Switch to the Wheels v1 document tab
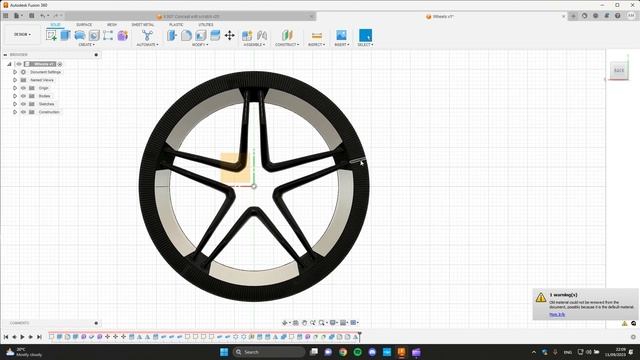The height and width of the screenshot is (360, 640). tap(442, 17)
